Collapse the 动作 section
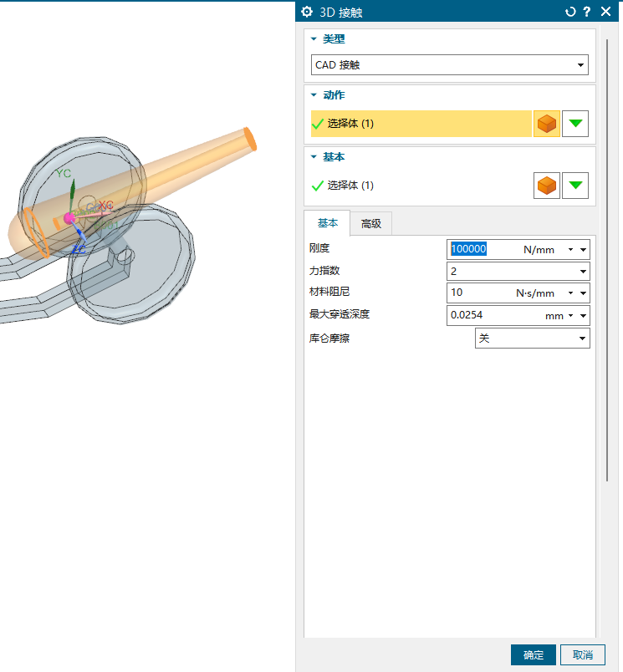623x672 pixels. point(314,95)
